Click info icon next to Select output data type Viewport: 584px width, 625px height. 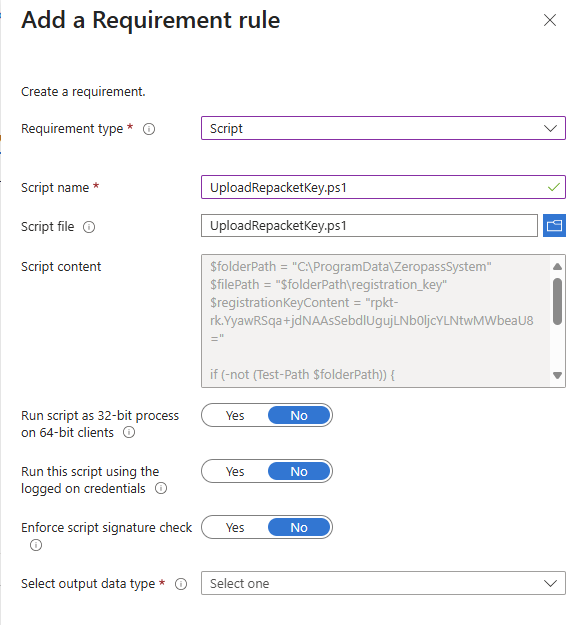pyautogui.click(x=181, y=584)
